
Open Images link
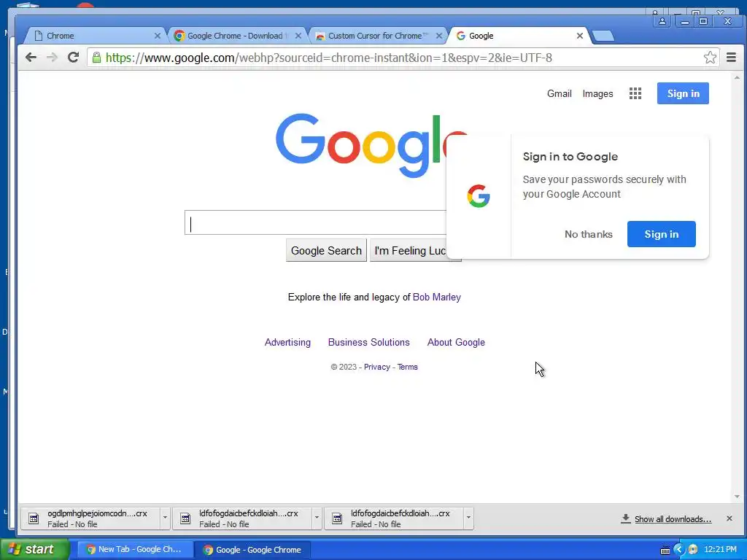(597, 94)
